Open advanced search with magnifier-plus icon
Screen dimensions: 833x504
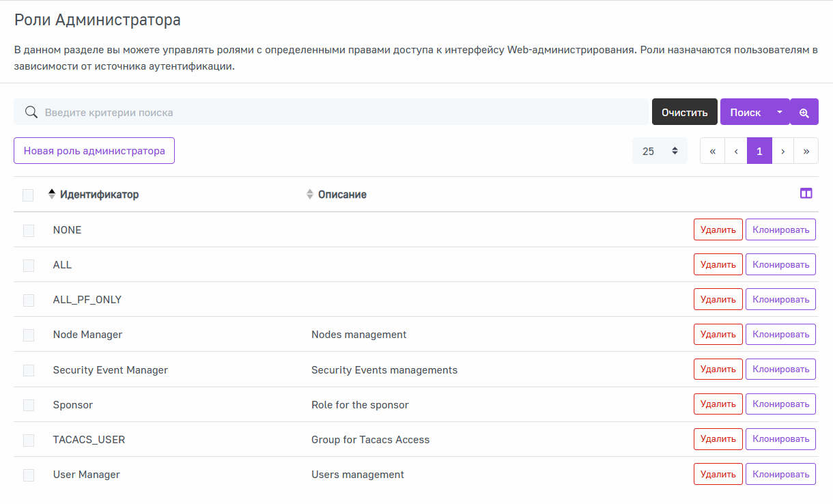(804, 112)
